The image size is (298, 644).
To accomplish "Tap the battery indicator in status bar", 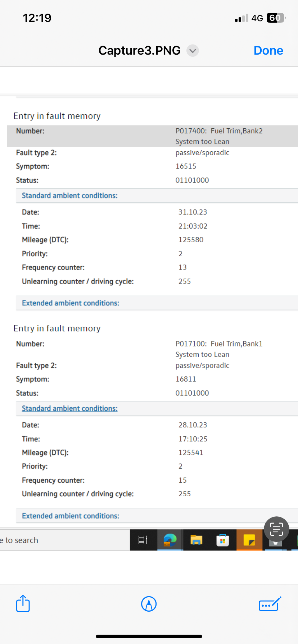I will 275,18.
